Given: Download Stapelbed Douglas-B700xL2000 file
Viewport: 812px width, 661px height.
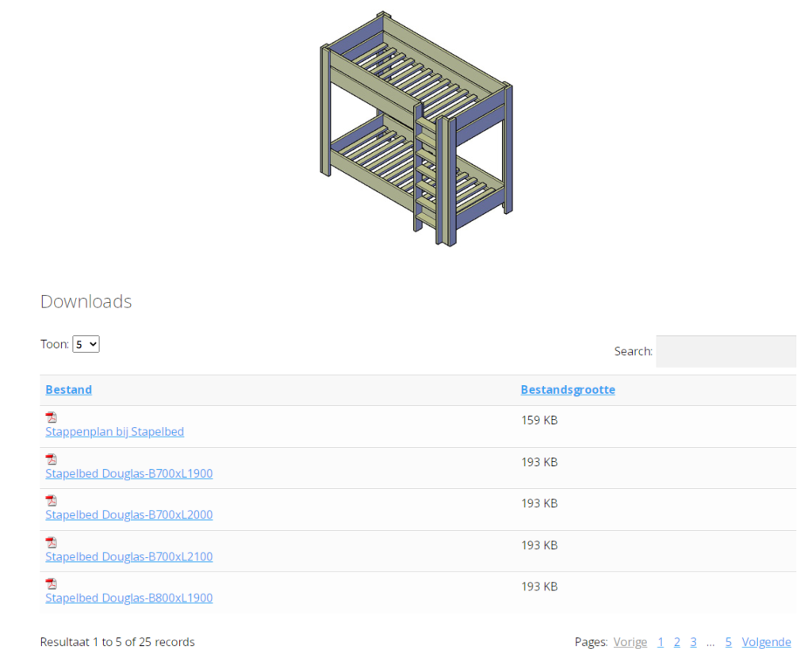Looking at the screenshot, I should [129, 515].
